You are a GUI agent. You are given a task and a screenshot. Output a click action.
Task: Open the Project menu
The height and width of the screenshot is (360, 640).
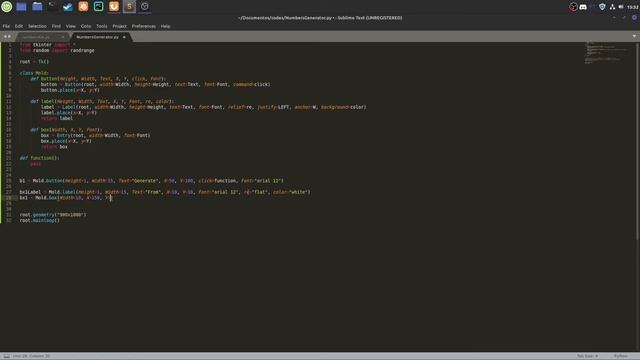(x=119, y=26)
